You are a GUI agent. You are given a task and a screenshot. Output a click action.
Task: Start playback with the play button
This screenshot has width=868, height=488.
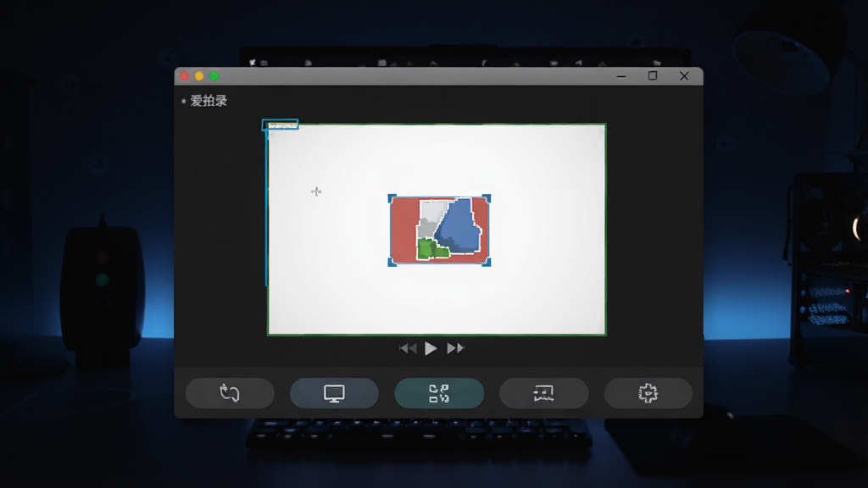point(431,348)
